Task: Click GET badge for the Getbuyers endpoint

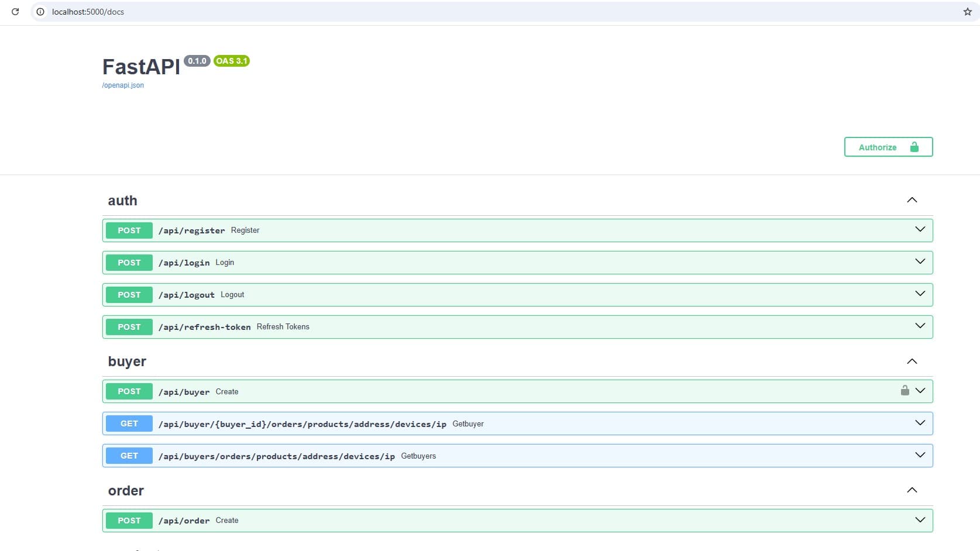Action: (x=129, y=456)
